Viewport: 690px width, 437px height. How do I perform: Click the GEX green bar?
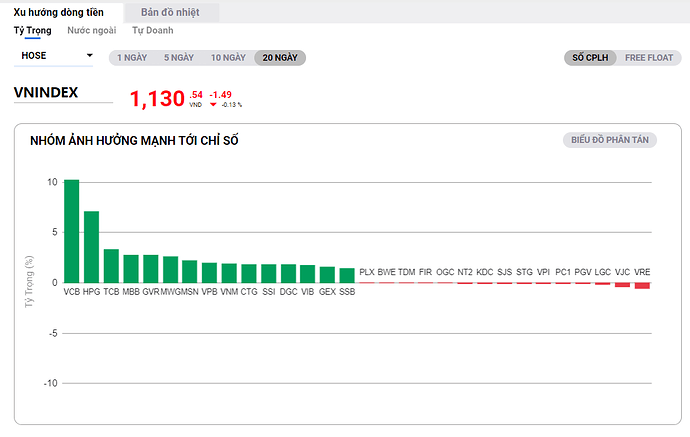point(327,275)
